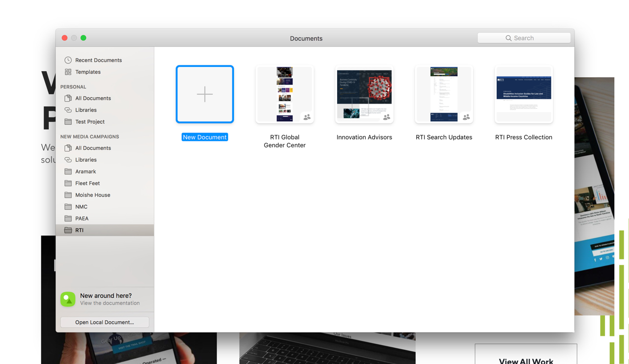Open the Test Project label
629x364 pixels.
(x=90, y=122)
